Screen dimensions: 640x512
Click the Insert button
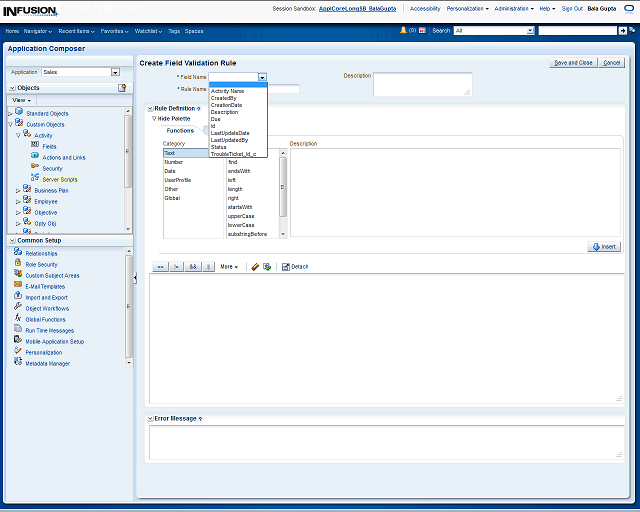click(604, 246)
